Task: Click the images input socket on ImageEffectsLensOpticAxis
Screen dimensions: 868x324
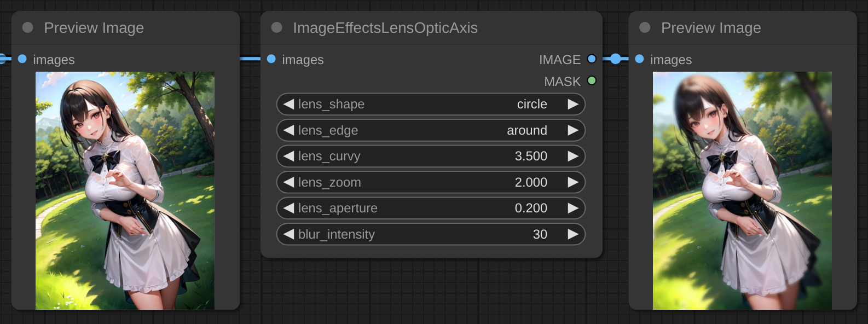Action: 271,59
